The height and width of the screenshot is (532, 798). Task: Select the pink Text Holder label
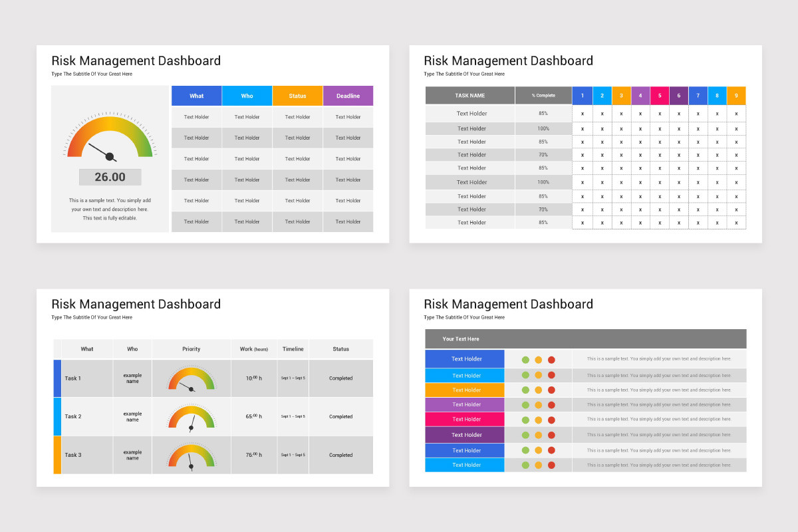click(465, 420)
